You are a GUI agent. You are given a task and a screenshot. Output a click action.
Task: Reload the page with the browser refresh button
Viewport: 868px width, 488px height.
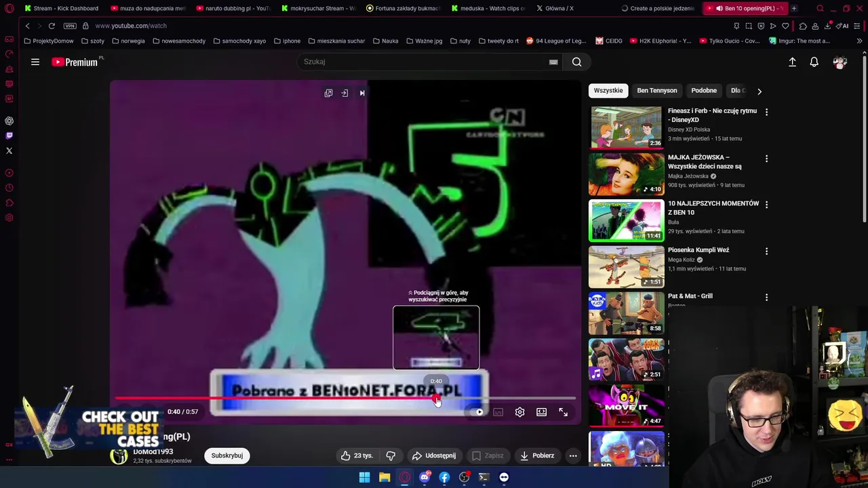click(52, 26)
